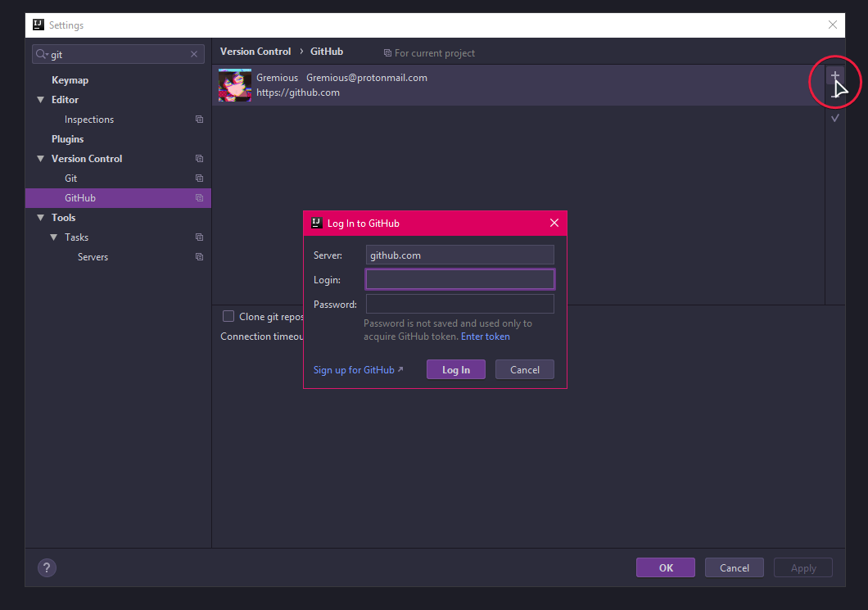Focus the Server field showing github.com
The width and height of the screenshot is (868, 610).
[459, 255]
